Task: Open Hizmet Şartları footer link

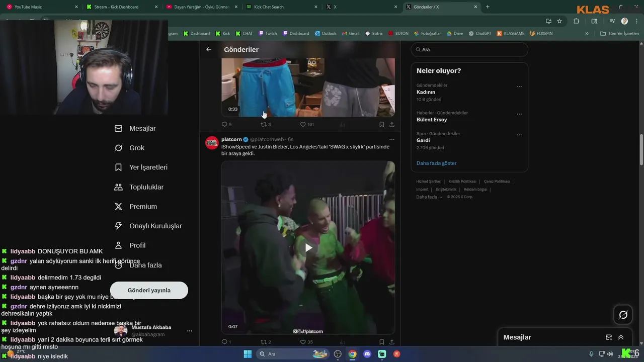Action: point(429,182)
